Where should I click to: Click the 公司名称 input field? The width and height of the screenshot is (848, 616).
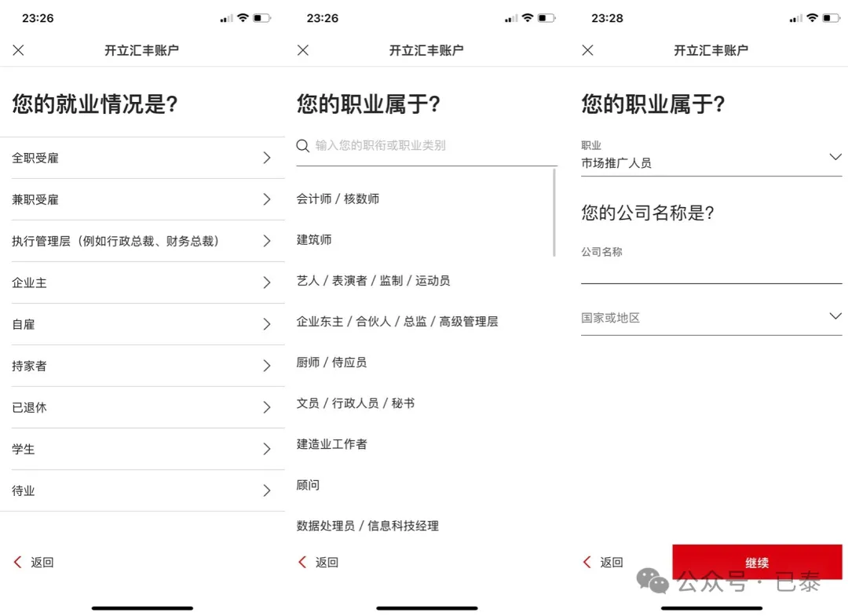point(711,264)
